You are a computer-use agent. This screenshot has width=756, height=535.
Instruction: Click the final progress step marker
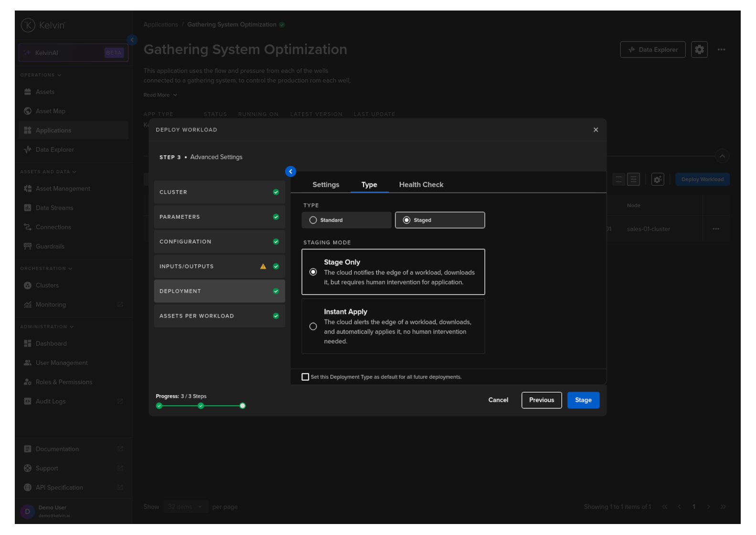tap(242, 406)
